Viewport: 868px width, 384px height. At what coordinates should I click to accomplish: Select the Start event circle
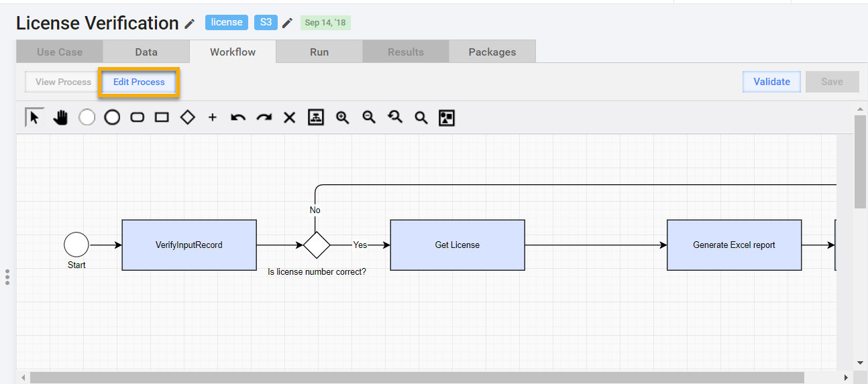pyautogui.click(x=76, y=245)
